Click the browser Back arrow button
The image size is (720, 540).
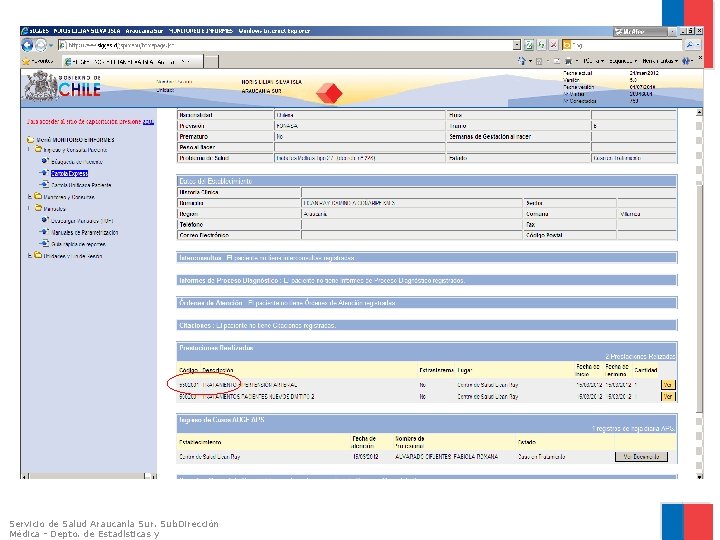29,45
